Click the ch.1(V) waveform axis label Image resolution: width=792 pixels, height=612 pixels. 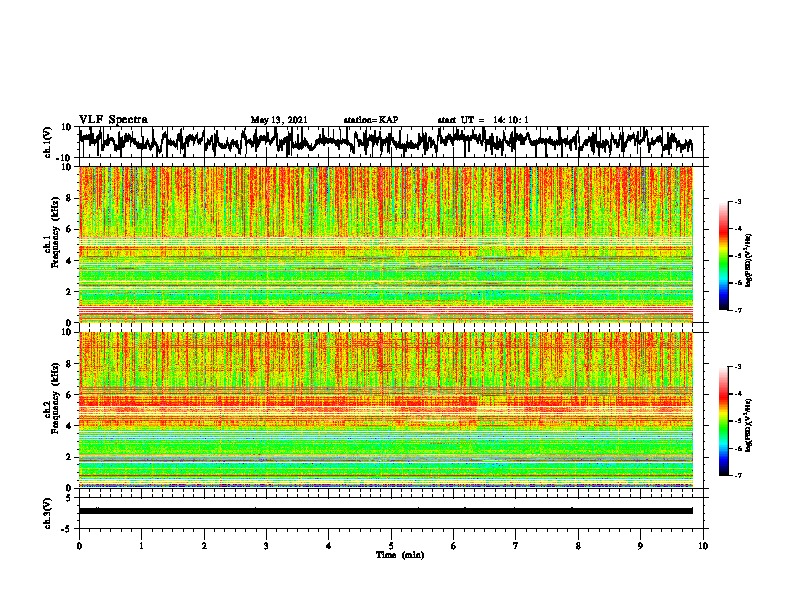pyautogui.click(x=48, y=142)
